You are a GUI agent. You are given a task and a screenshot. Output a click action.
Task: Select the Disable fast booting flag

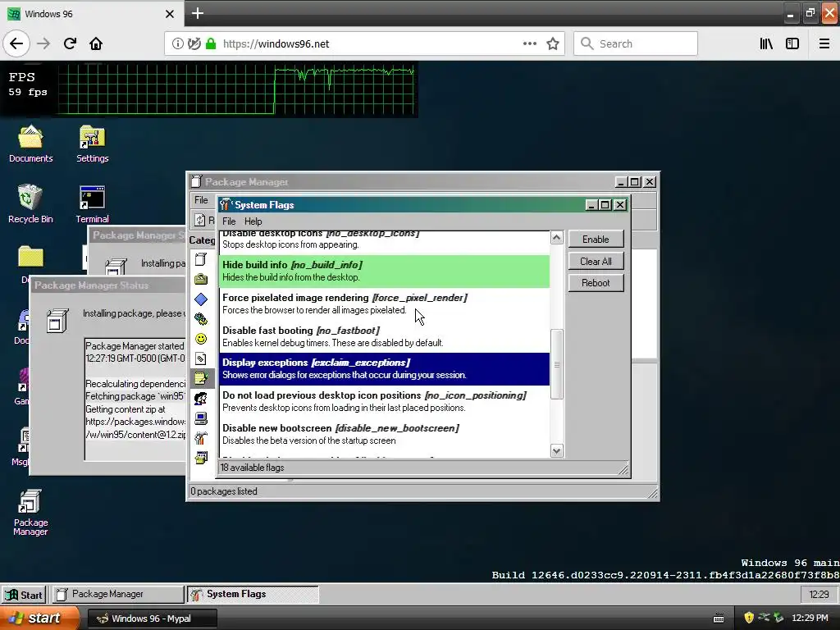tap(385, 336)
